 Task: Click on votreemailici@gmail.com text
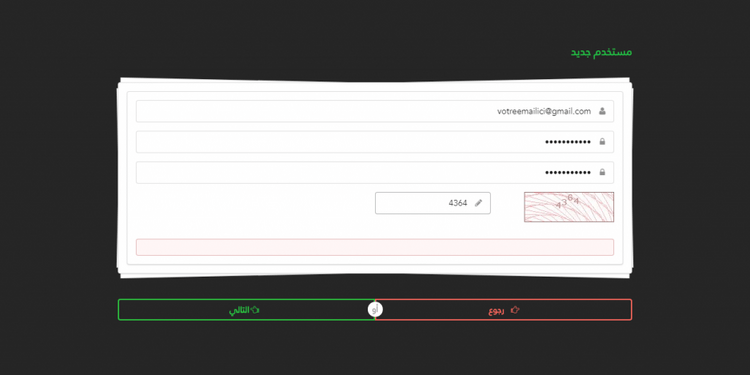point(544,111)
